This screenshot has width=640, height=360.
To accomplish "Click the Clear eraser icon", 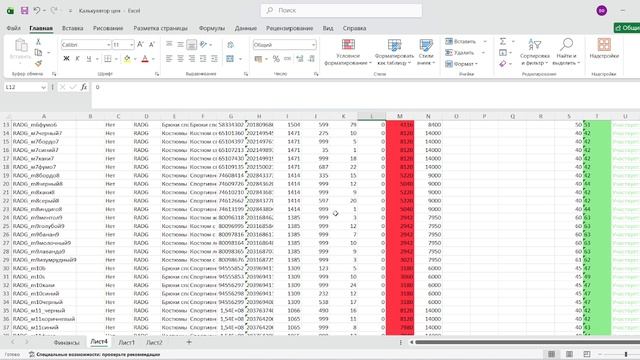I will tap(503, 64).
